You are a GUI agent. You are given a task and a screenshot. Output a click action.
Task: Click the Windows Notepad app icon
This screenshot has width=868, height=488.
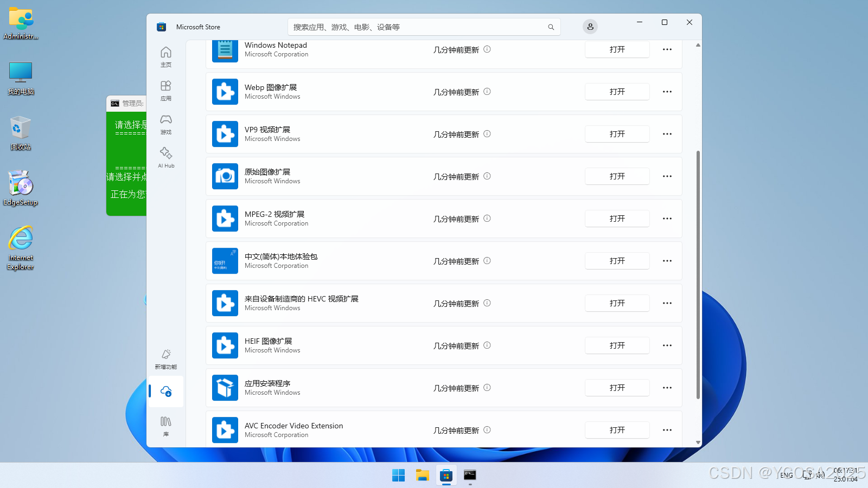(x=225, y=50)
